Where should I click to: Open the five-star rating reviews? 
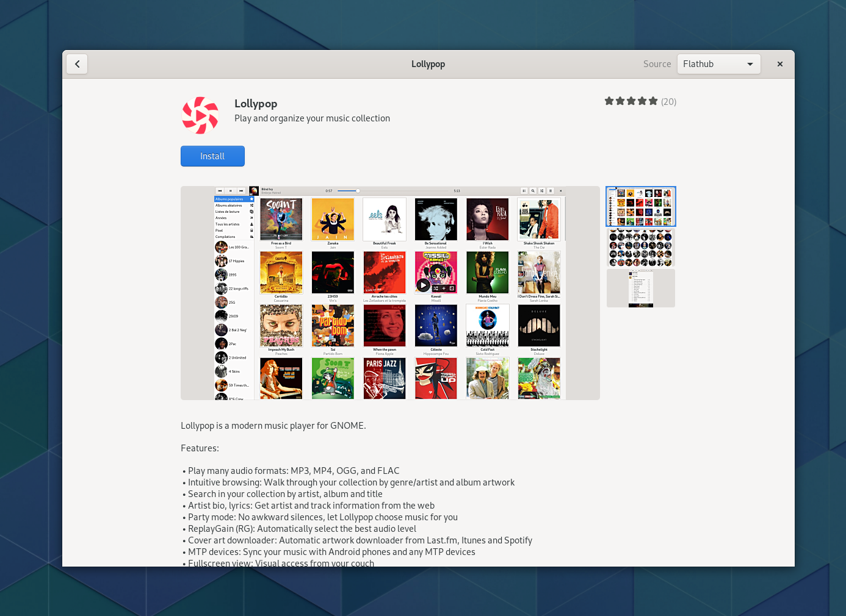coord(631,101)
